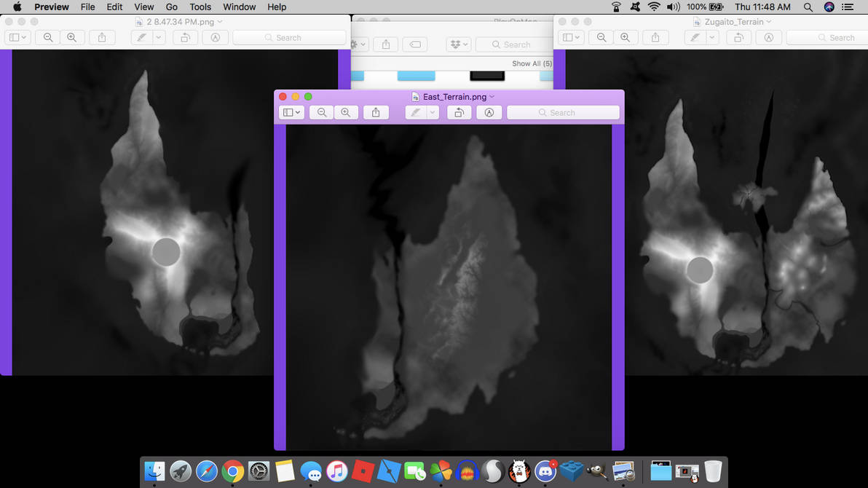Open Spotlight search from the menu bar

808,7
